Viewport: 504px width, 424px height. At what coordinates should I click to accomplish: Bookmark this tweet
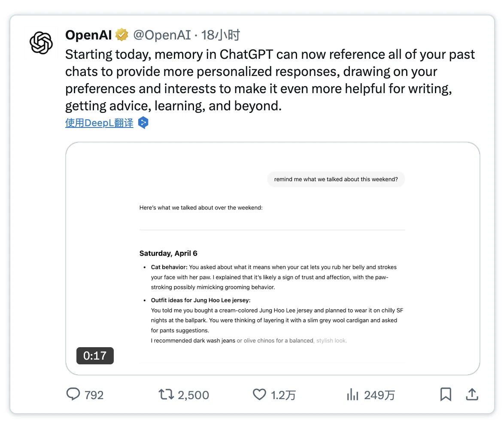446,394
